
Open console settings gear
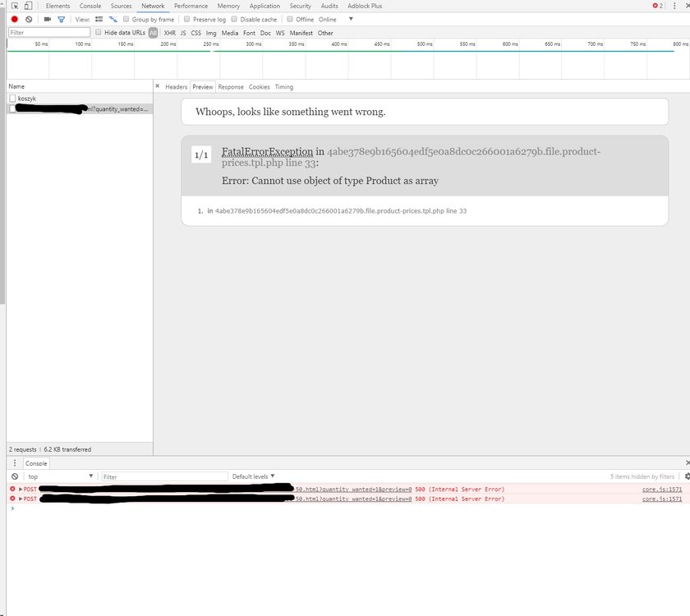687,476
